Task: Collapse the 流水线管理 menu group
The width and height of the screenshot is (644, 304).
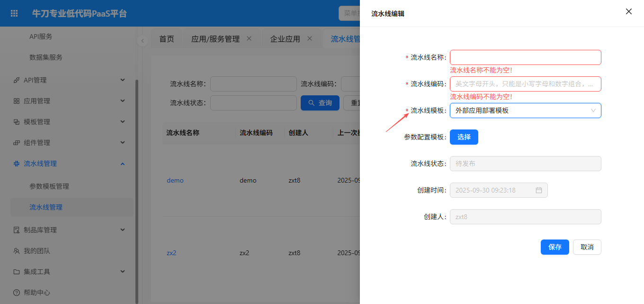Action: tap(123, 164)
